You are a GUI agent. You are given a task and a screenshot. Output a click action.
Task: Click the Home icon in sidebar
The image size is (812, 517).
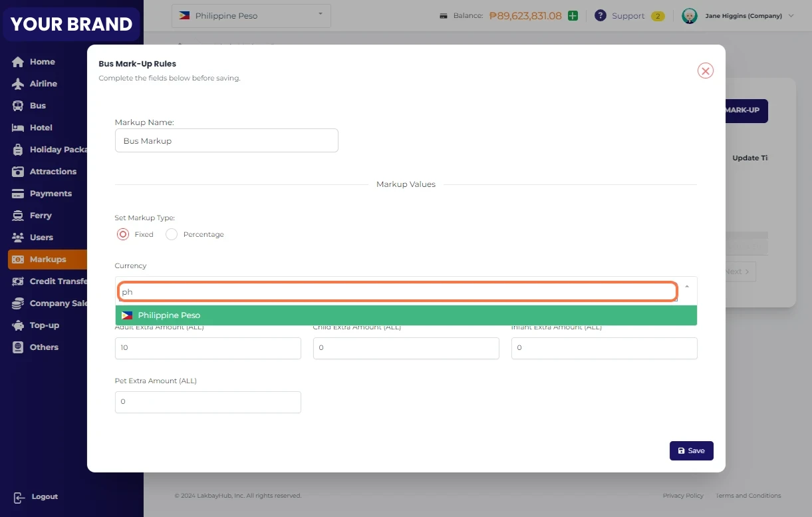click(x=18, y=62)
